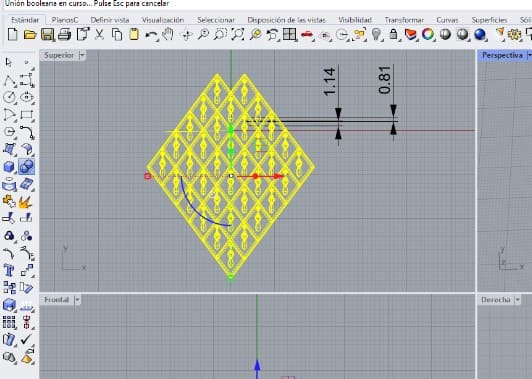This screenshot has width=532, height=379.
Task: Expand the Frontal viewport dropdown arrow
Action: click(x=77, y=300)
